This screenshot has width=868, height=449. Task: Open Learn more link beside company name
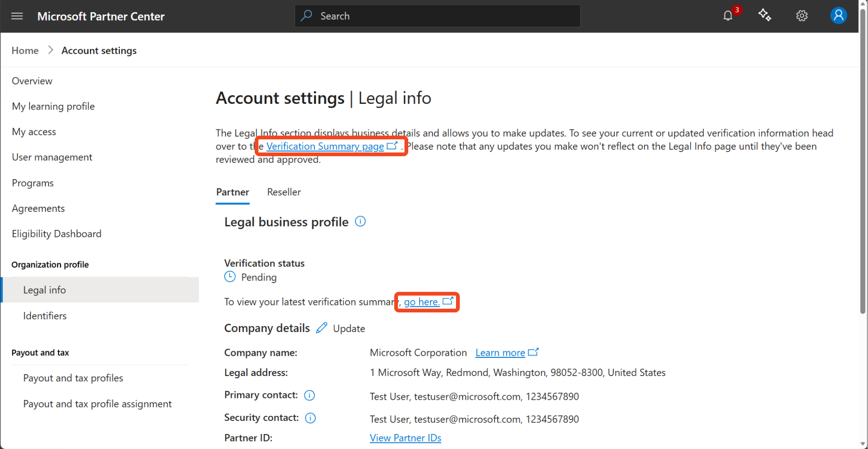500,353
